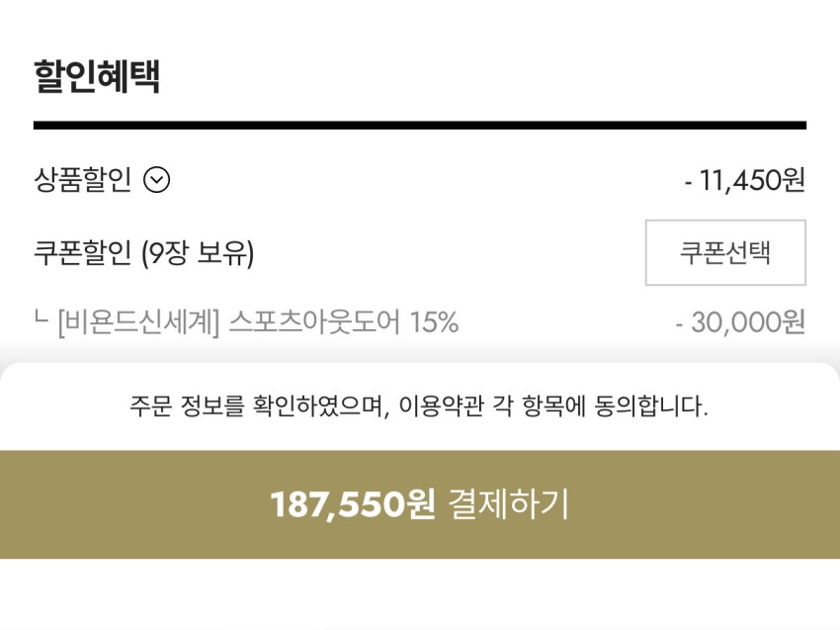Click the 스포츠아웃도어 15% coupon description
The image size is (840, 630).
344,322
